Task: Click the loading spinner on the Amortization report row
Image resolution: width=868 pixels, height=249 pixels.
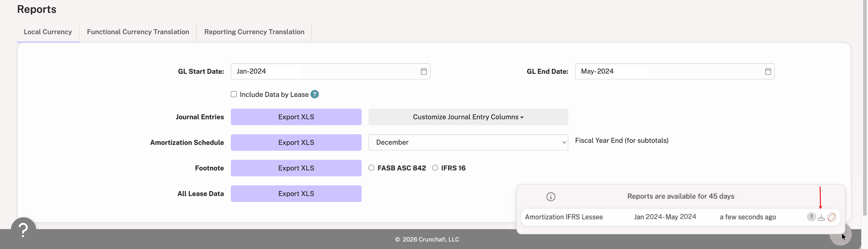Action: tap(832, 217)
